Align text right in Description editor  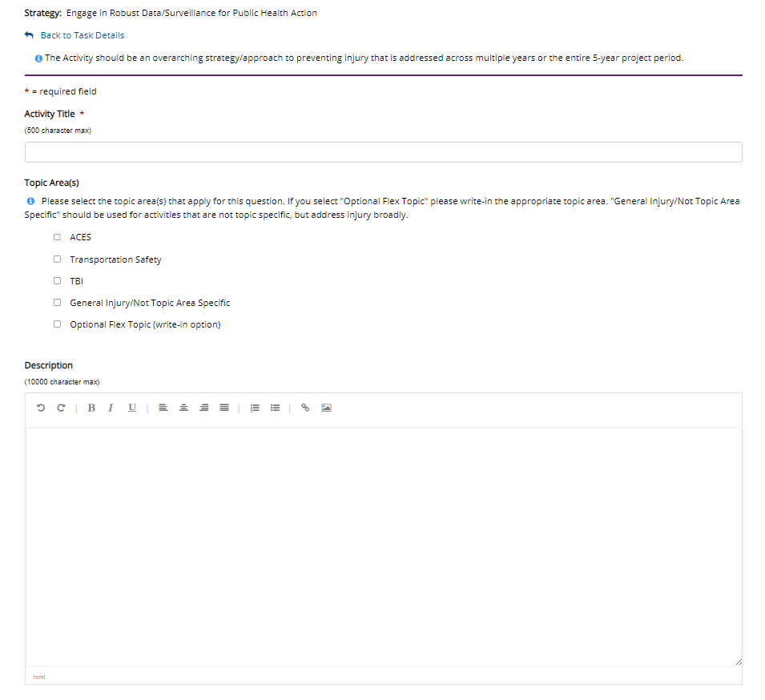tap(203, 408)
